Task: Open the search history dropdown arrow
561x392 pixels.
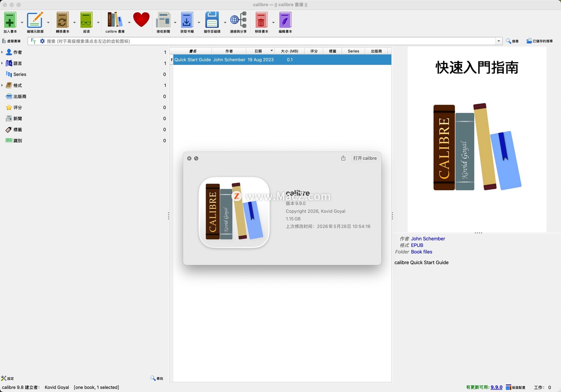Action: click(x=499, y=41)
